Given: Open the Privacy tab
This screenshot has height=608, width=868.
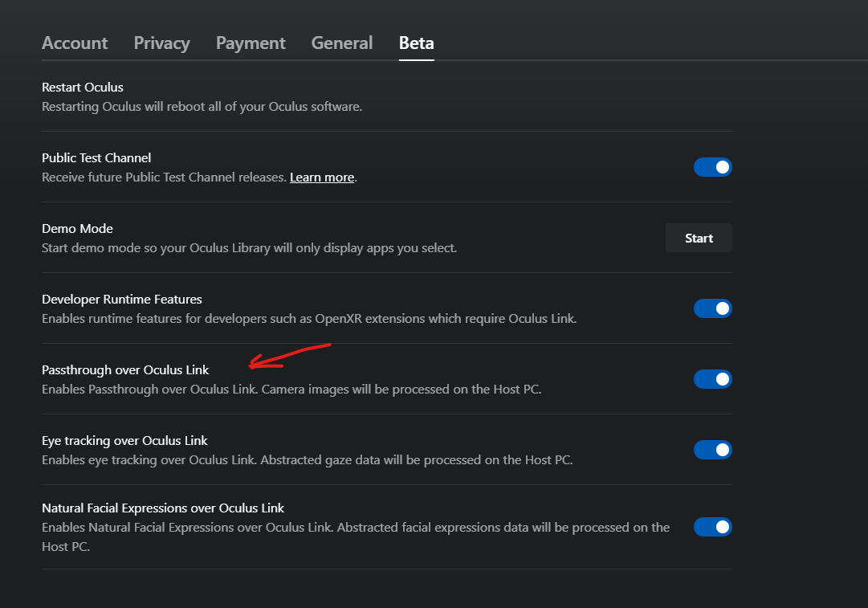Looking at the screenshot, I should point(161,43).
